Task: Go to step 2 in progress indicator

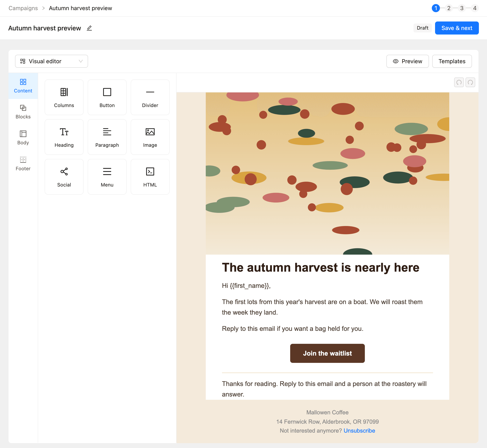Action: (449, 8)
